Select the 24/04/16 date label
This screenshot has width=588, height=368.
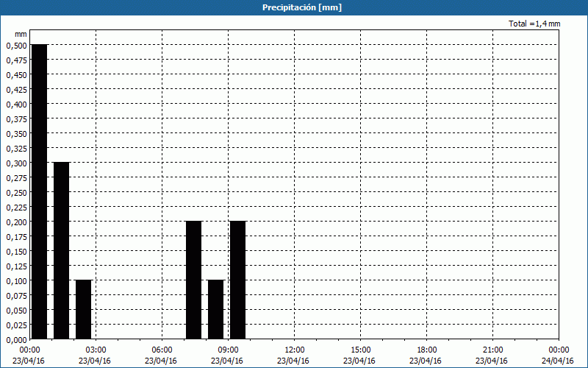click(558, 361)
